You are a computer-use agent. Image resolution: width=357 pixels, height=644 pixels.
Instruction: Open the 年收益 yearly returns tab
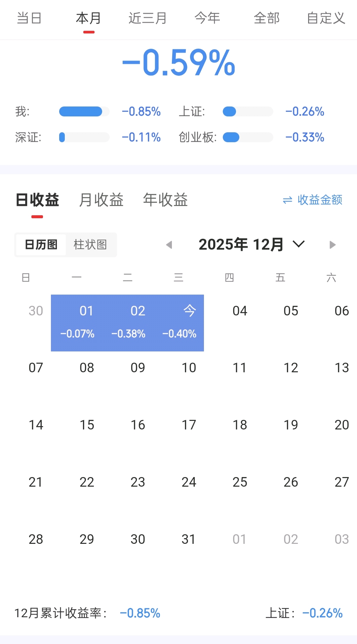click(x=165, y=200)
